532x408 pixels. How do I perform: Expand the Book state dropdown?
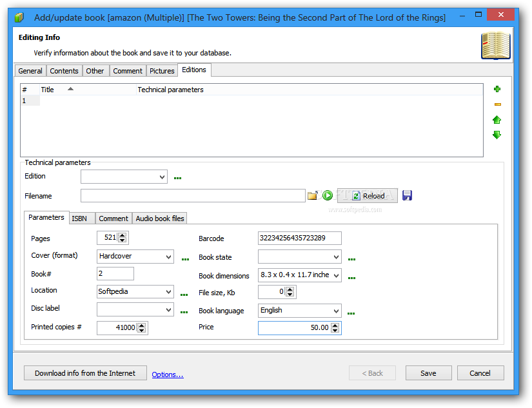coord(336,257)
